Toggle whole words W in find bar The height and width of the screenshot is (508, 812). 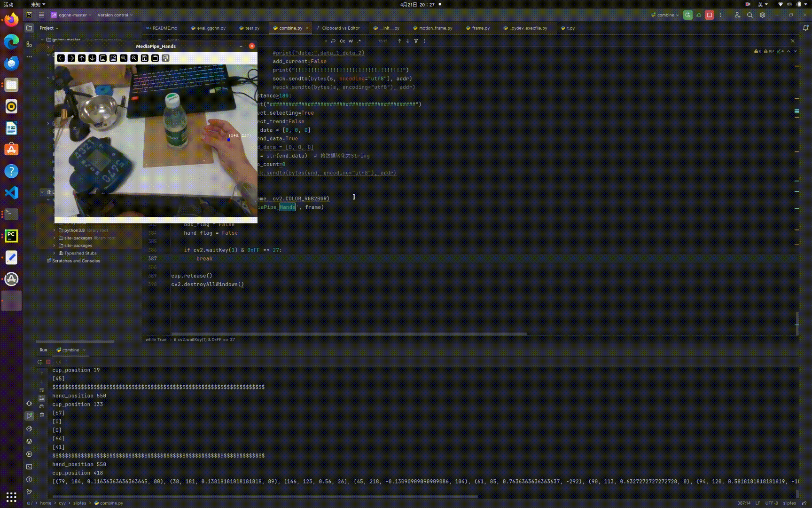[351, 41]
